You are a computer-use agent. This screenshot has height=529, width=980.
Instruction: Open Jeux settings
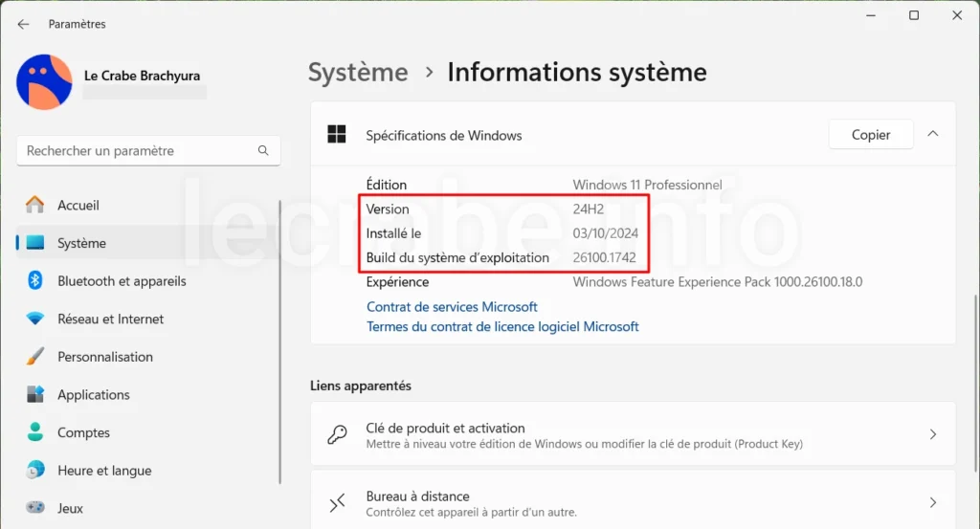pyautogui.click(x=146, y=508)
